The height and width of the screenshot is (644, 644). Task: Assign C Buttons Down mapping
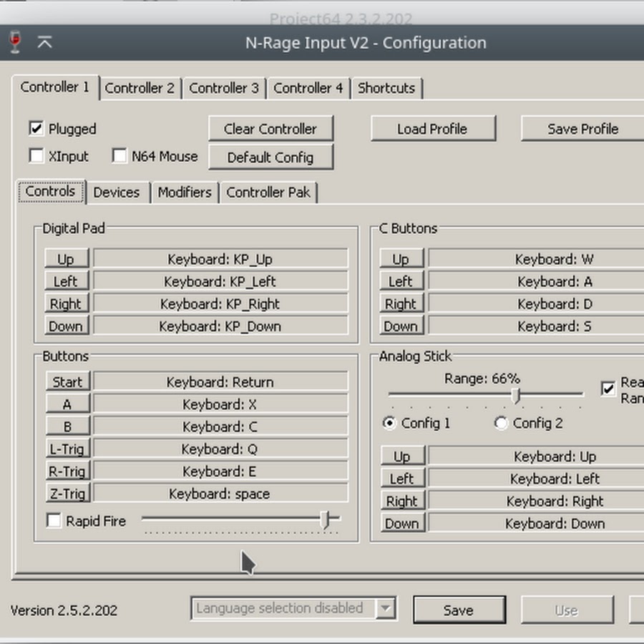click(401, 326)
